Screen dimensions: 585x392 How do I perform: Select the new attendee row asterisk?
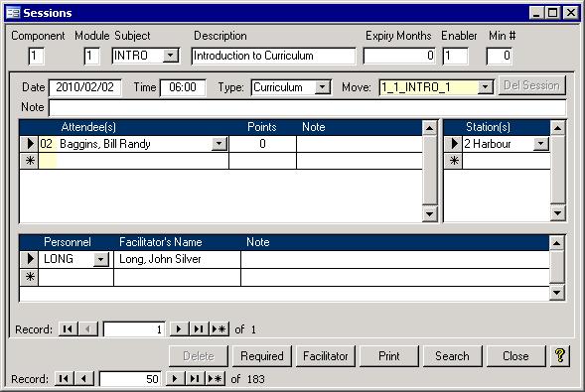point(29,161)
